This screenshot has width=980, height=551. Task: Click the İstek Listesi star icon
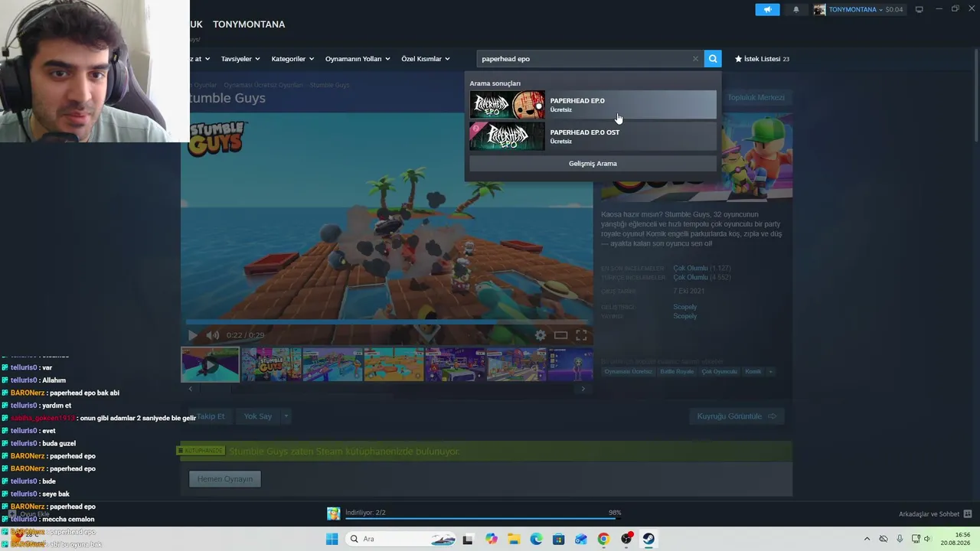[739, 59]
